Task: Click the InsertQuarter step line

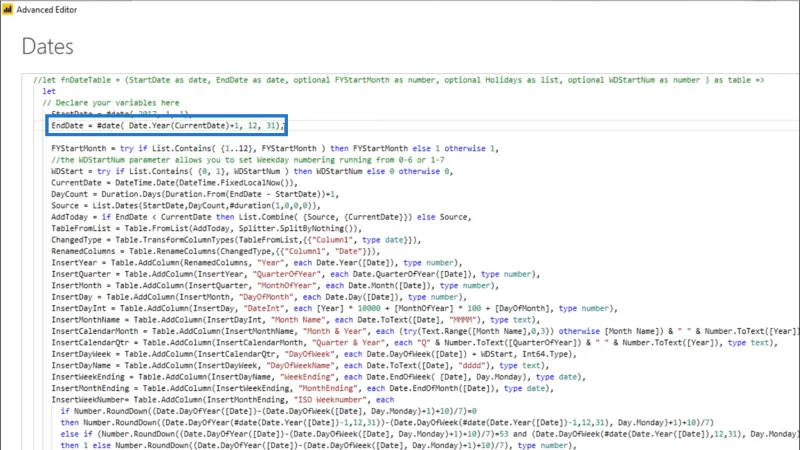Action: (295, 274)
